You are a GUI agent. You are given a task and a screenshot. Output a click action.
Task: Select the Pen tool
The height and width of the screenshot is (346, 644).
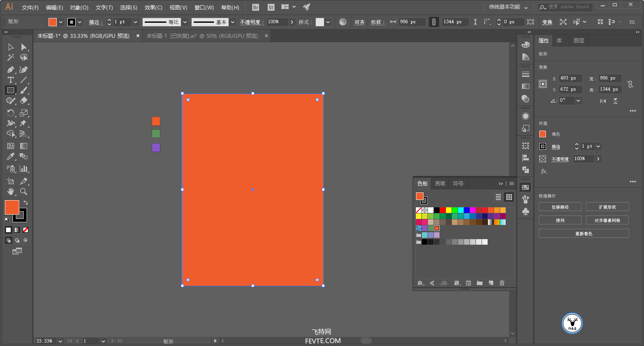point(11,70)
